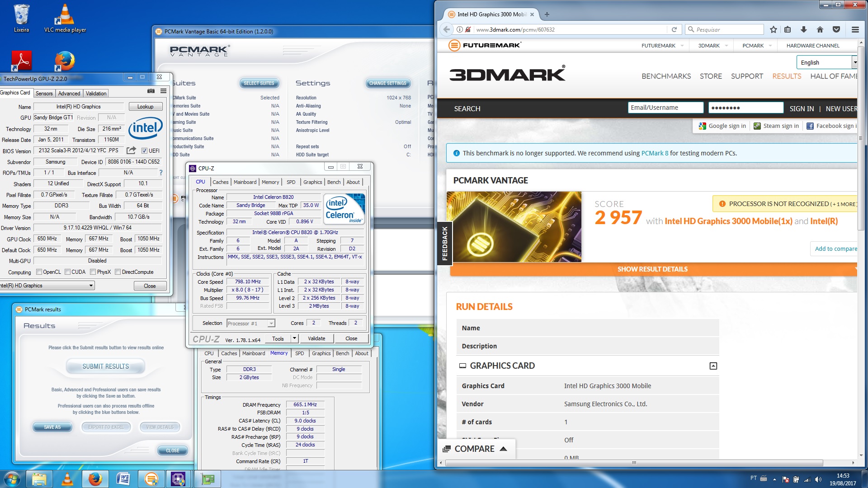Click FEEDBACK side tab on 3DMark
Image resolution: width=868 pixels, height=488 pixels.
coord(444,243)
